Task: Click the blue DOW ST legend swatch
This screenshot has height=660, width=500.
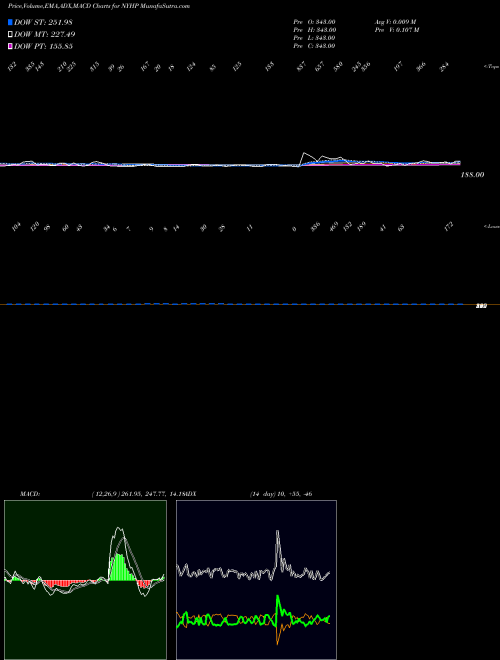Action: coord(10,22)
